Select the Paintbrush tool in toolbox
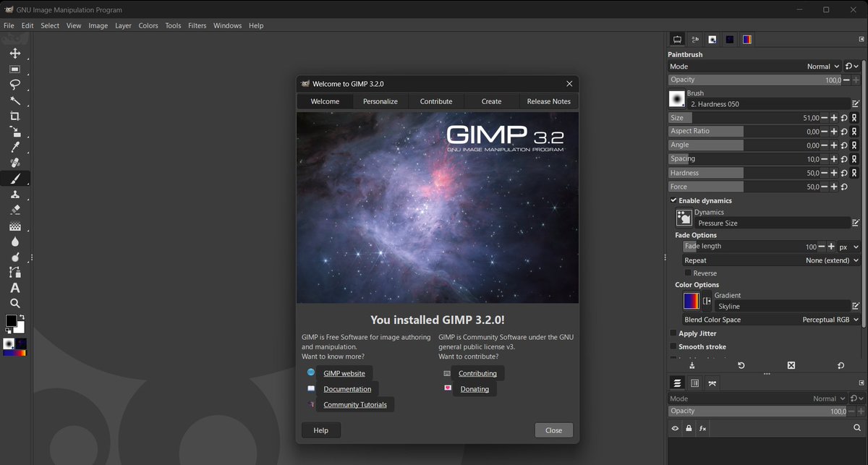 (14, 179)
